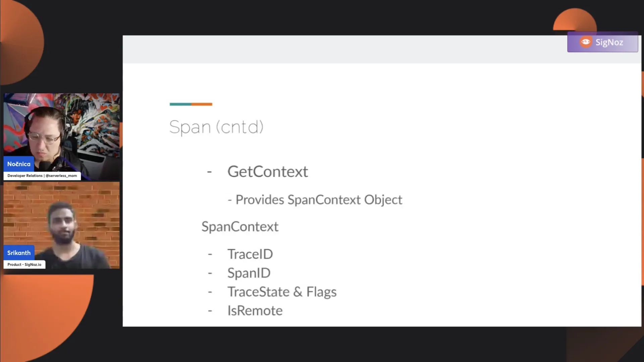Image resolution: width=644 pixels, height=362 pixels.
Task: Click the Developer Relations @serverless_mom caption
Action: 42,176
